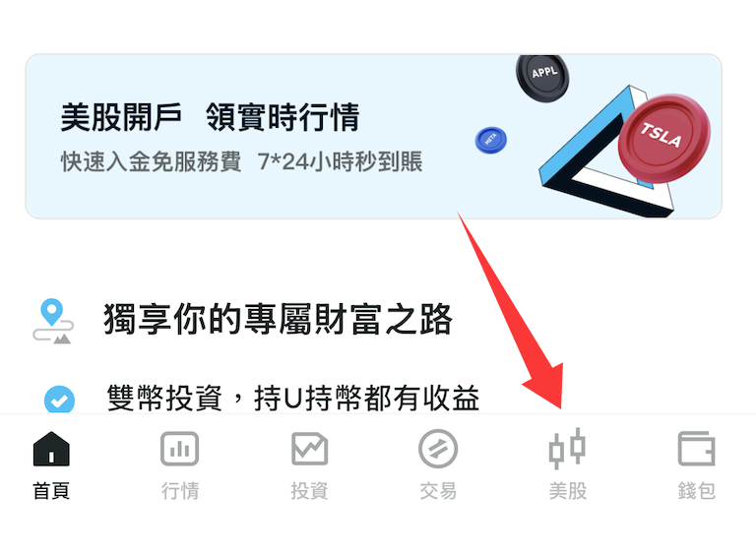Click the 雙幣投資 持U持幣都有收益 text
This screenshot has width=756, height=557.
coord(293,399)
